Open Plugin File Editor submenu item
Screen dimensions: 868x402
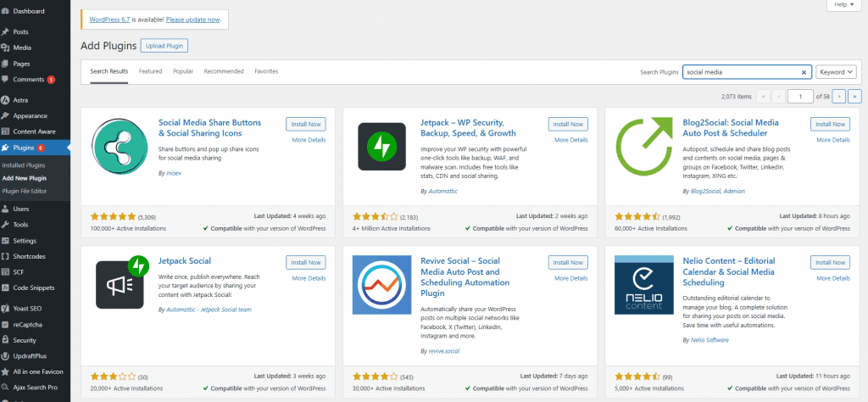pyautogui.click(x=25, y=191)
